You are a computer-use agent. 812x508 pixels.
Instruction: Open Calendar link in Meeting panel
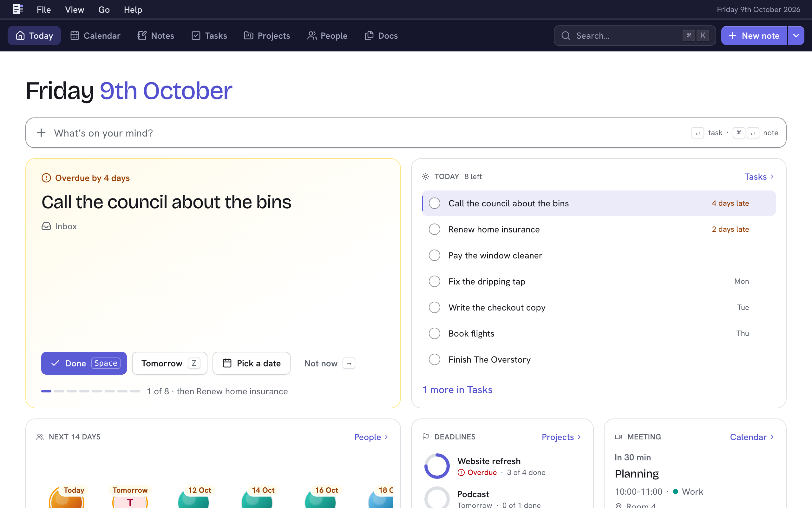[x=752, y=437]
